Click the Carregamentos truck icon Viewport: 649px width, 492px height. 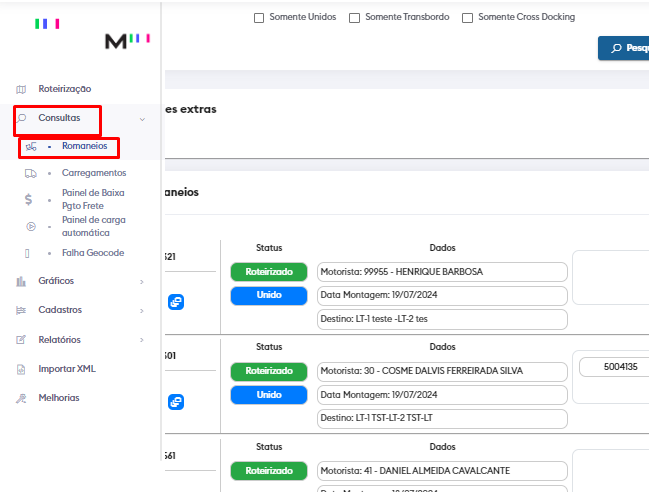[30, 173]
